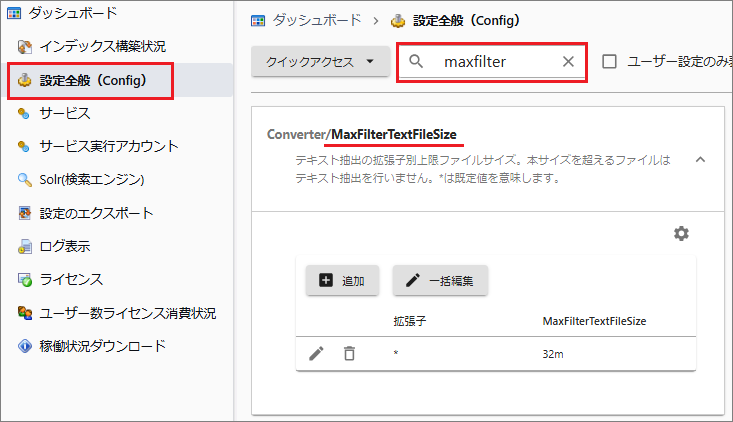Open 設定のエクスポート in the sidebar
The height and width of the screenshot is (422, 733).
pos(96,213)
